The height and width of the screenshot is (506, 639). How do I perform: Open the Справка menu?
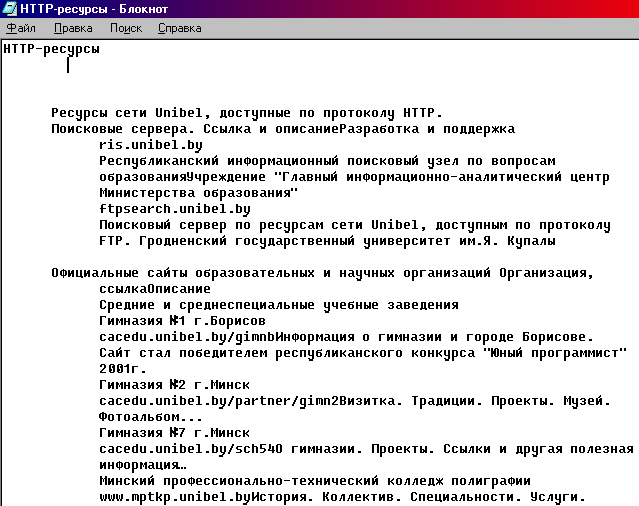[x=180, y=28]
